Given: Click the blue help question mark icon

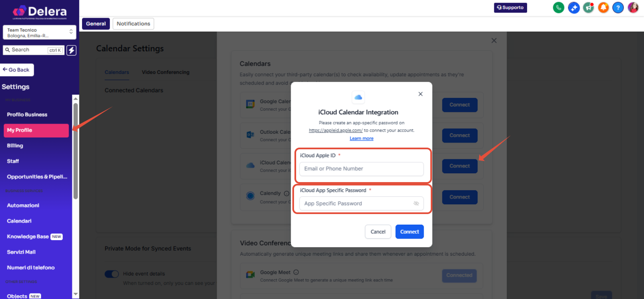Looking at the screenshot, I should pos(618,8).
